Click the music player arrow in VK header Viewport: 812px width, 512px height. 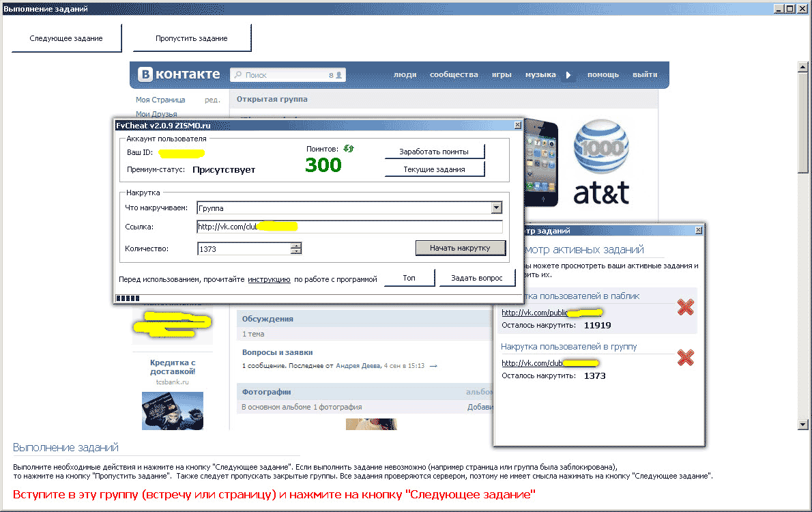pyautogui.click(x=568, y=75)
